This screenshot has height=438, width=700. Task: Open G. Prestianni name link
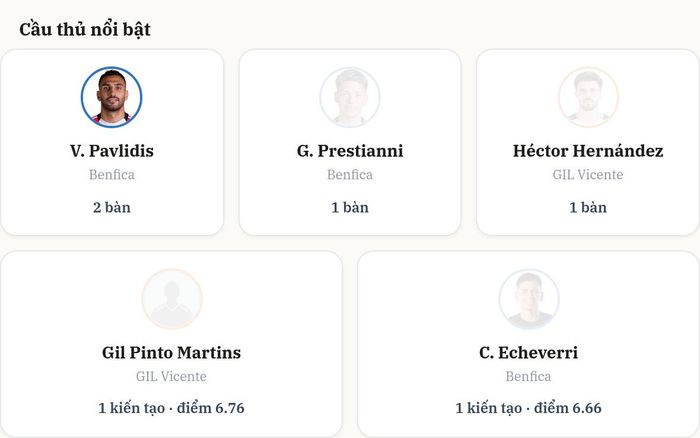350,151
